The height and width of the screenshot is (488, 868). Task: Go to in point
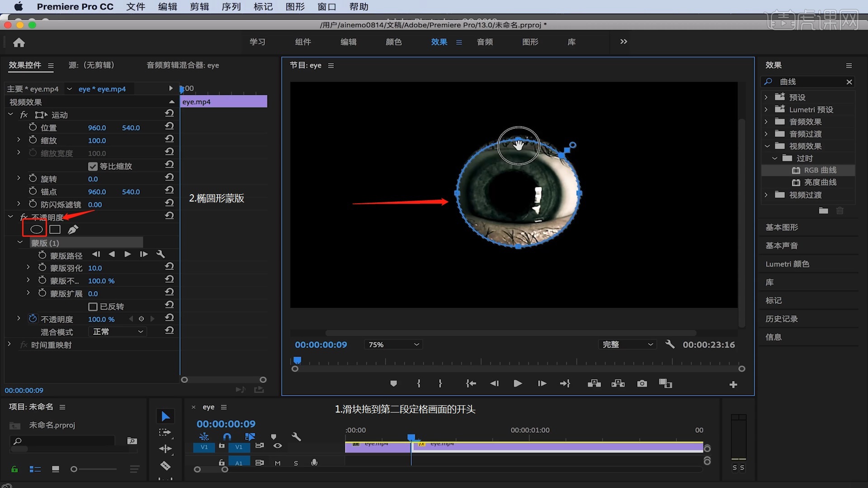point(471,384)
